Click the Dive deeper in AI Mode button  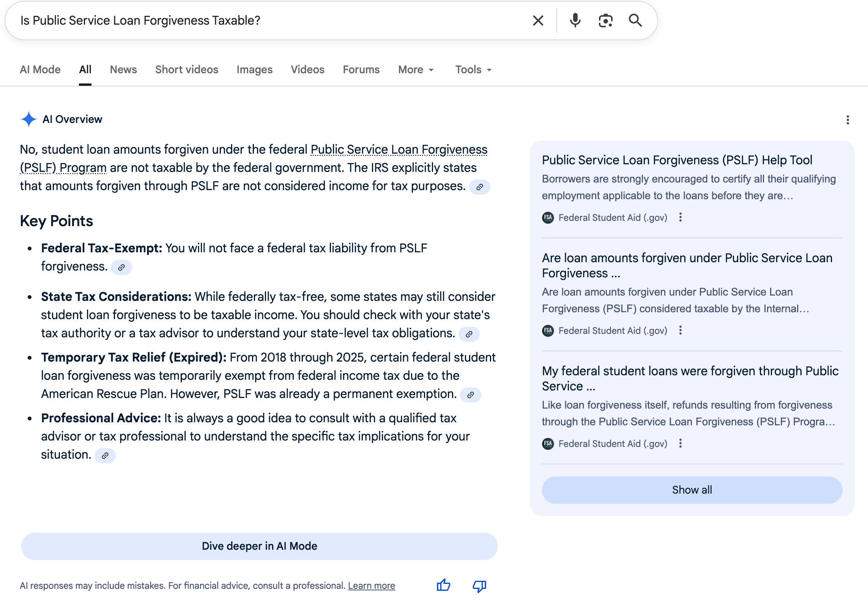coord(259,546)
